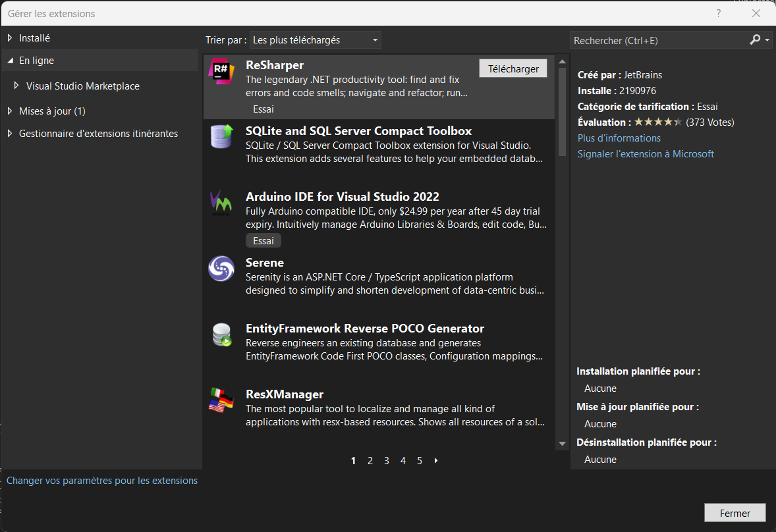Select the En ligne category

(37, 61)
